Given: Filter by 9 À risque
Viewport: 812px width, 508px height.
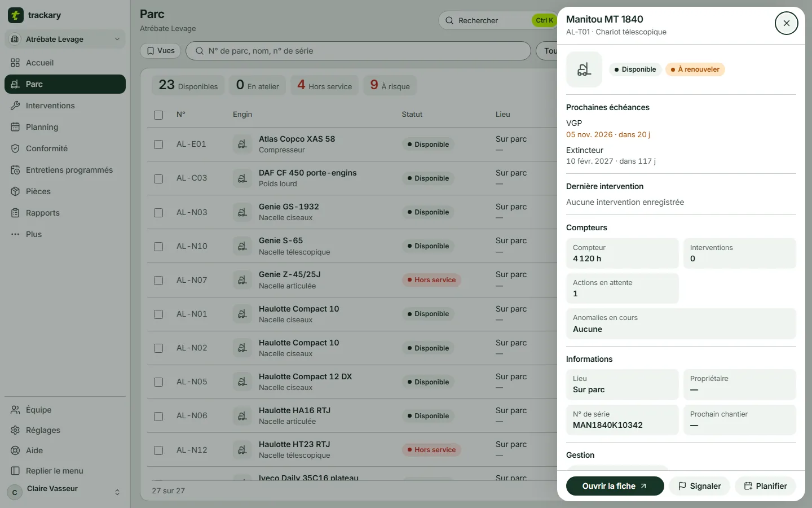Looking at the screenshot, I should point(390,85).
